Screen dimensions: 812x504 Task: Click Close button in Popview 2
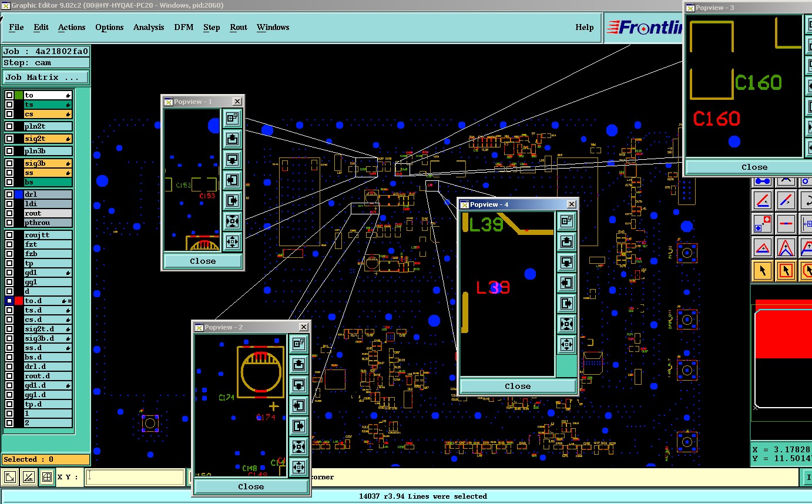coord(251,486)
